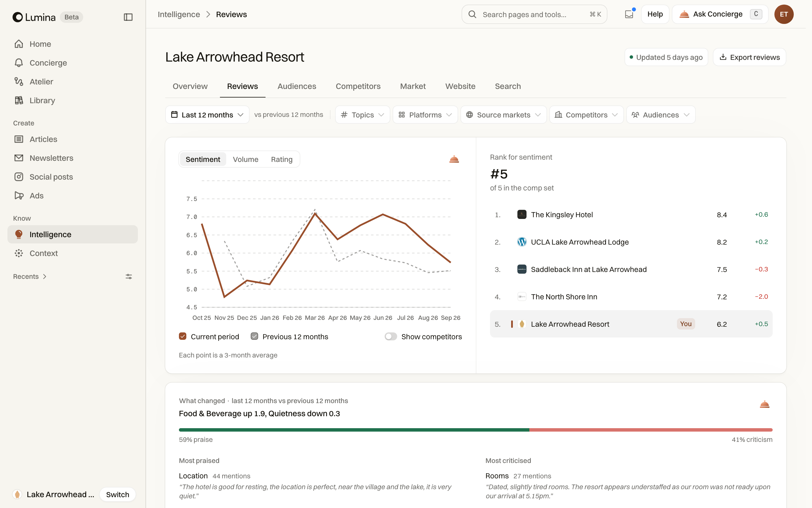
Task: Open the Source markets filter dropdown
Action: 503,115
